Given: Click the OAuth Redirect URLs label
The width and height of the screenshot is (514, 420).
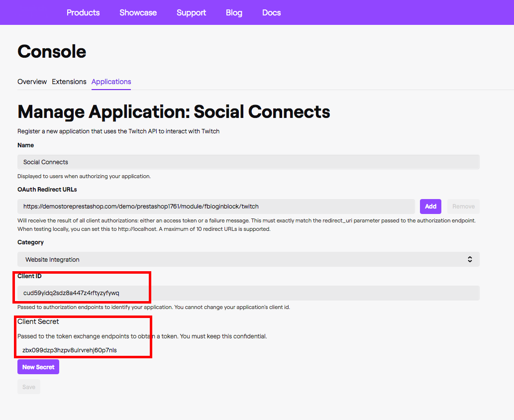Looking at the screenshot, I should click(47, 190).
